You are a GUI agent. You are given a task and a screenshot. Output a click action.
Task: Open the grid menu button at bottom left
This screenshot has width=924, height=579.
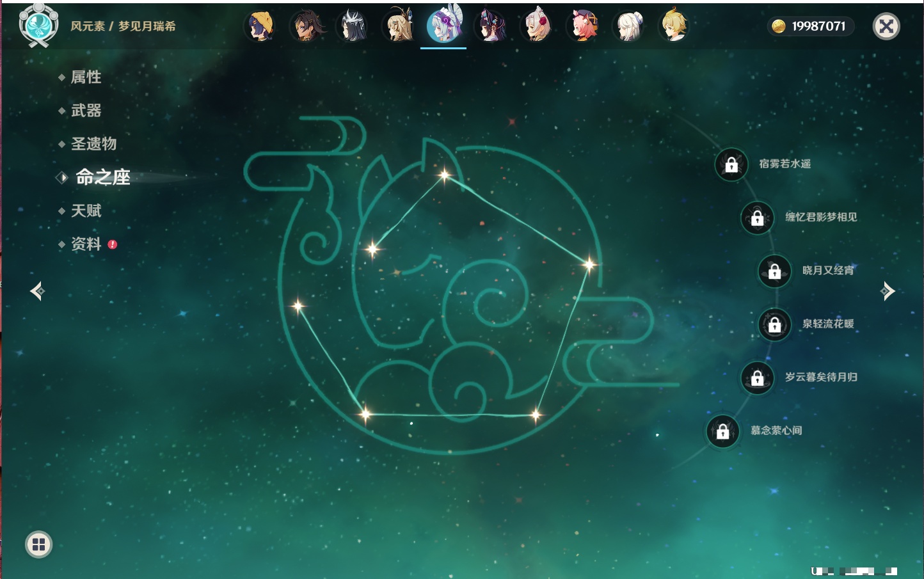pyautogui.click(x=38, y=544)
